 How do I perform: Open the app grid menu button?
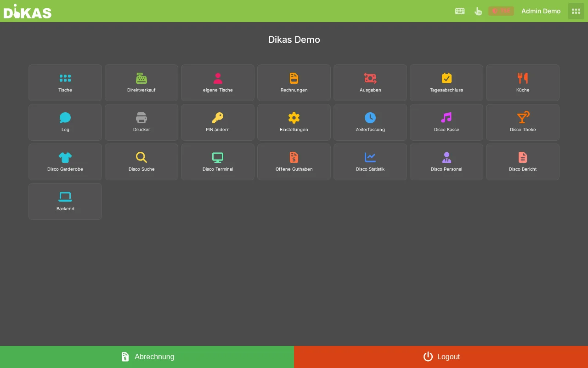[x=576, y=11]
